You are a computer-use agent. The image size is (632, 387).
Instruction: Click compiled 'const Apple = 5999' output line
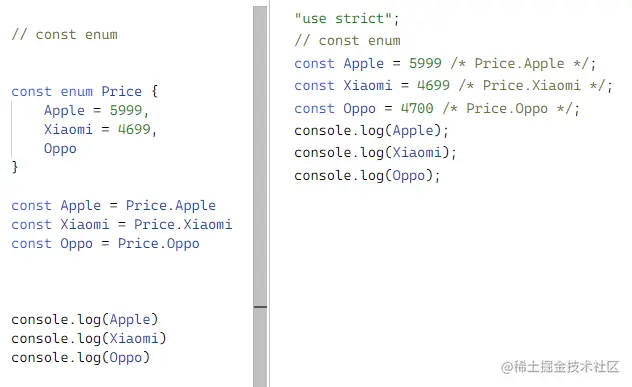(x=445, y=64)
